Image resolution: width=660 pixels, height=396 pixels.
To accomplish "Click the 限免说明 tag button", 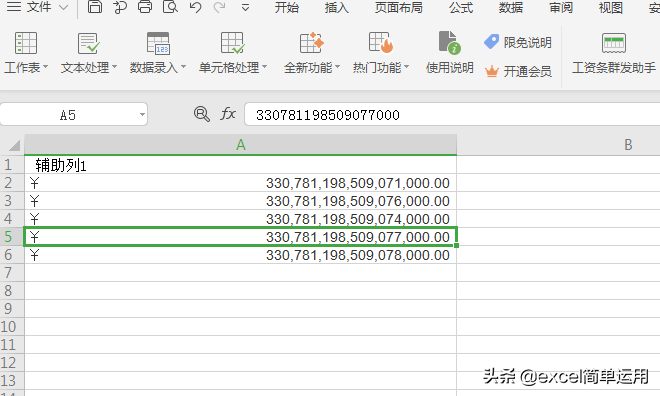I will [x=518, y=42].
